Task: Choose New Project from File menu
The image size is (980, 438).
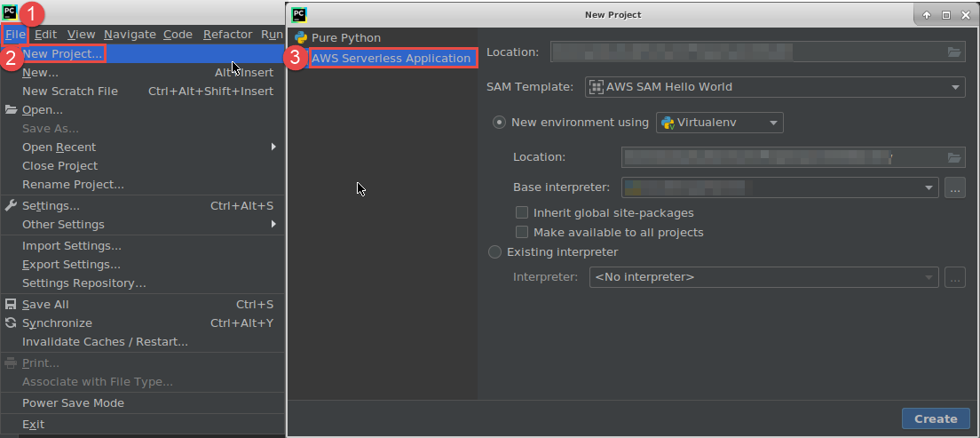Action: (62, 54)
